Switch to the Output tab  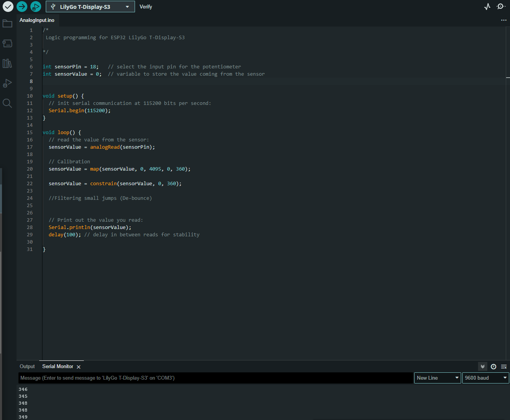[27, 367]
